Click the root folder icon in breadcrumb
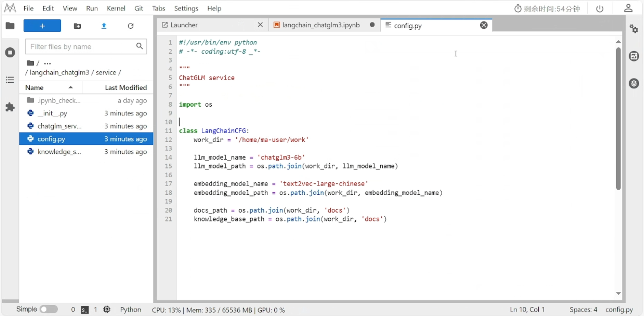 click(31, 63)
